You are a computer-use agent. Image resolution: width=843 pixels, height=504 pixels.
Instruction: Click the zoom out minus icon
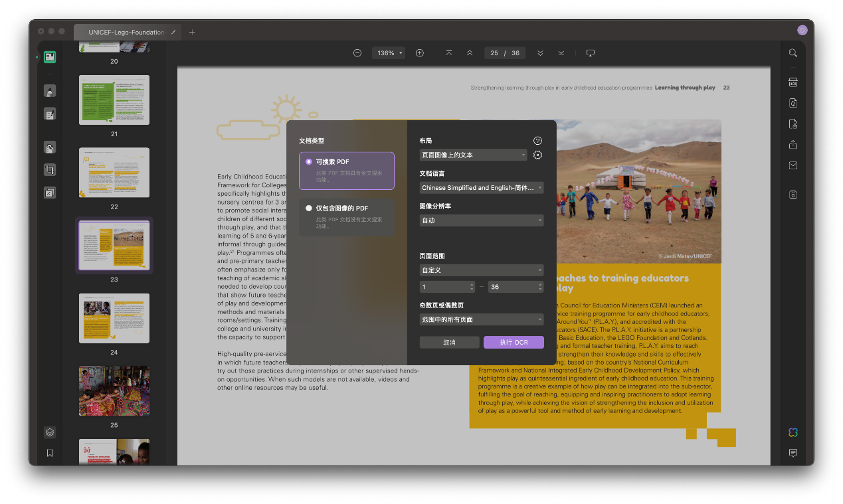[x=357, y=53]
